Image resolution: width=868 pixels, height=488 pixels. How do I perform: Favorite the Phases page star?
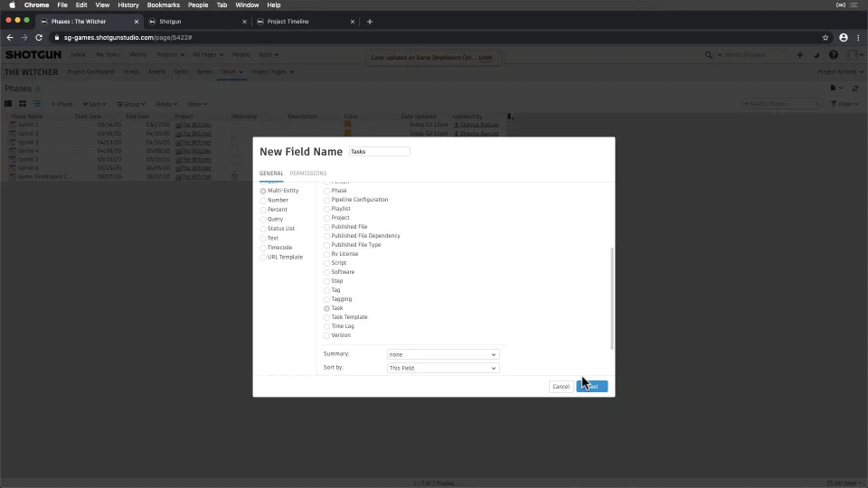click(38, 89)
